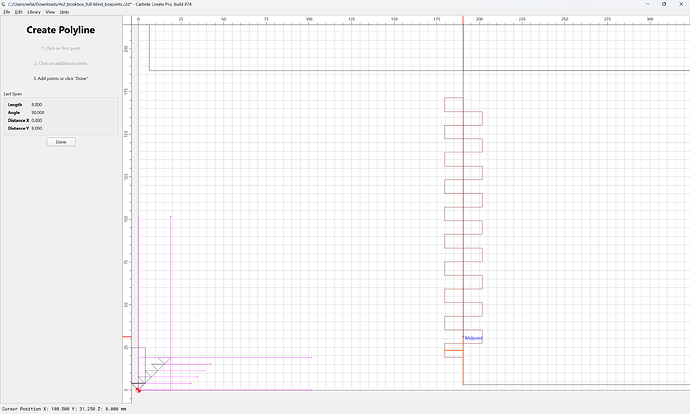Click the Length value field
Screen dimensions: 690x414
(x=37, y=105)
